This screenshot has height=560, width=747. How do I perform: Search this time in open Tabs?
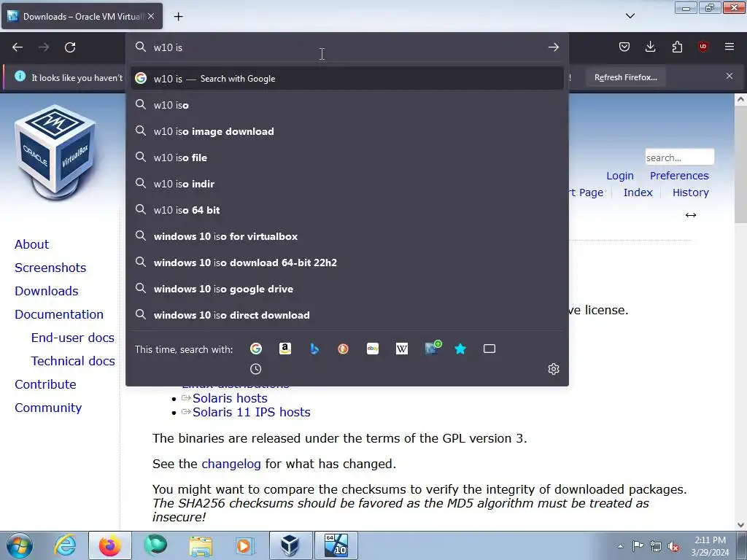[x=489, y=349]
